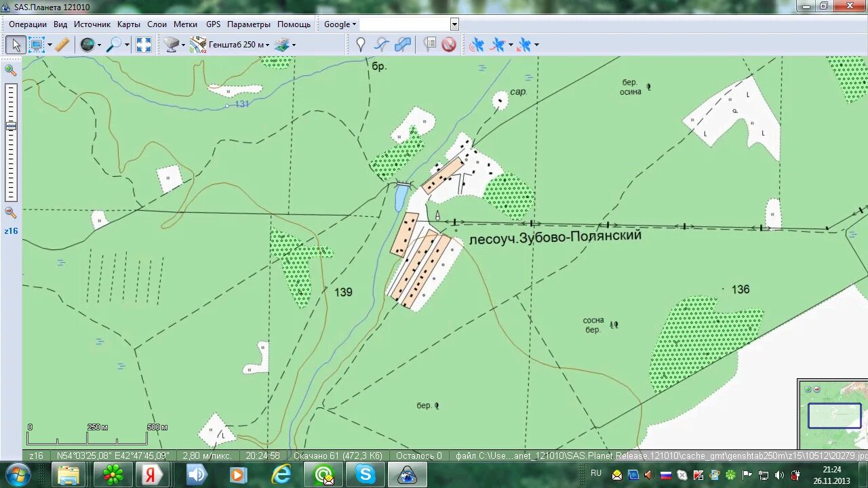Connect to the GPS receiver

tap(477, 45)
